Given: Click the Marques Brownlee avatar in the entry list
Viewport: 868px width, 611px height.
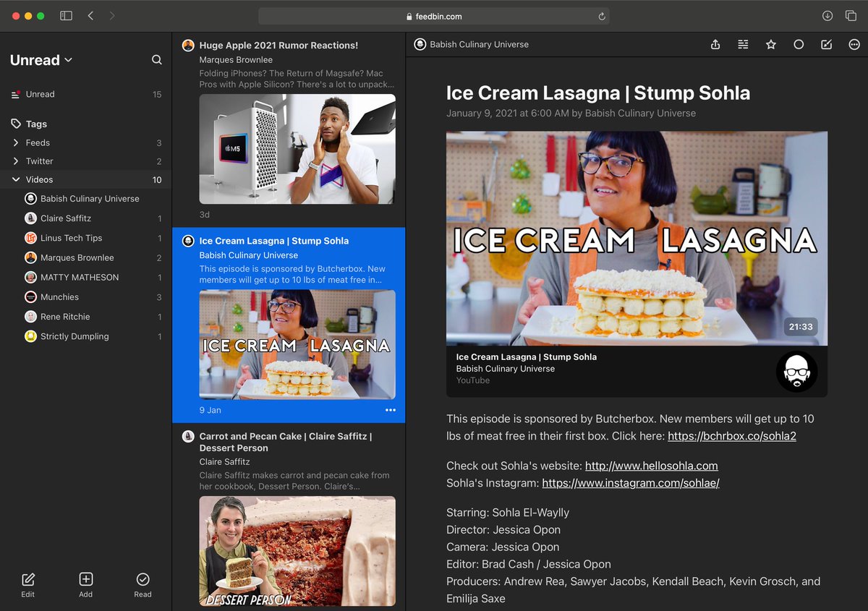Looking at the screenshot, I should (x=188, y=46).
